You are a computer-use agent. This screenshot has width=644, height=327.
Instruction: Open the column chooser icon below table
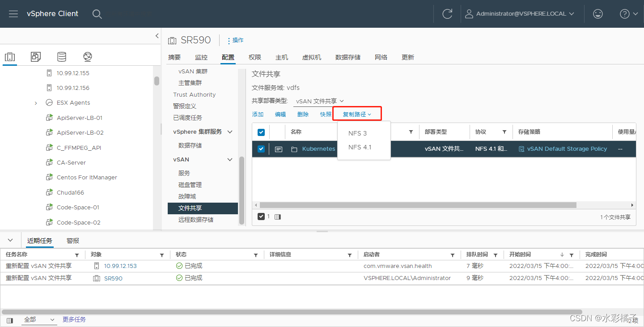278,217
